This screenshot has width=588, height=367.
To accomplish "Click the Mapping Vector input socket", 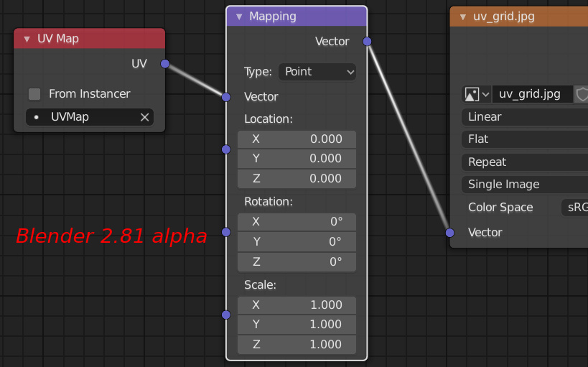I will 226,97.
